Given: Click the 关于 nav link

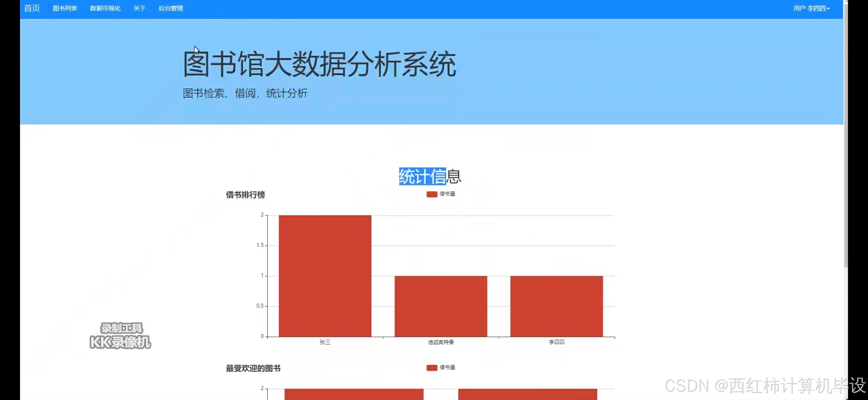Looking at the screenshot, I should (x=140, y=8).
